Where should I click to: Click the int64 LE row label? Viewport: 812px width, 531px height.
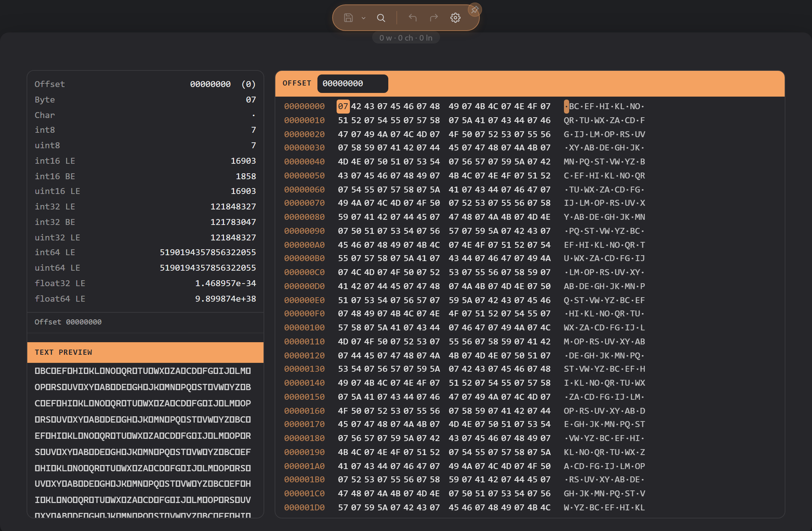[x=55, y=252]
